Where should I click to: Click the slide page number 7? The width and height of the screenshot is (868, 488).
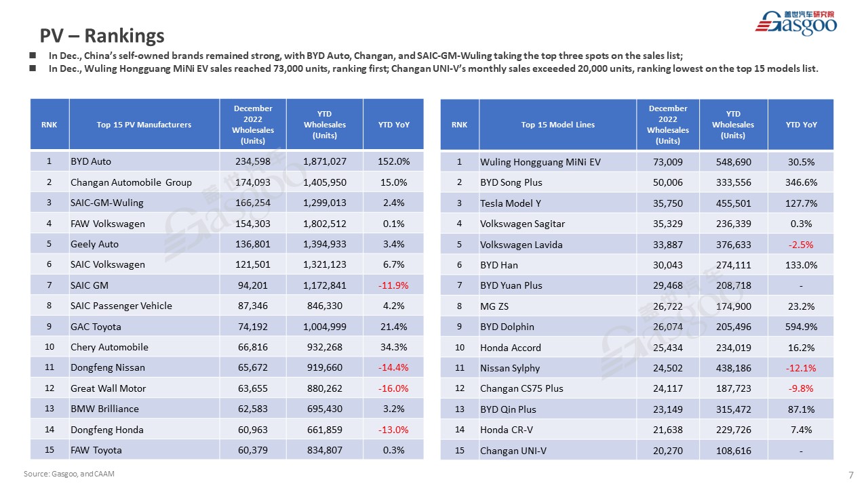[x=851, y=474]
